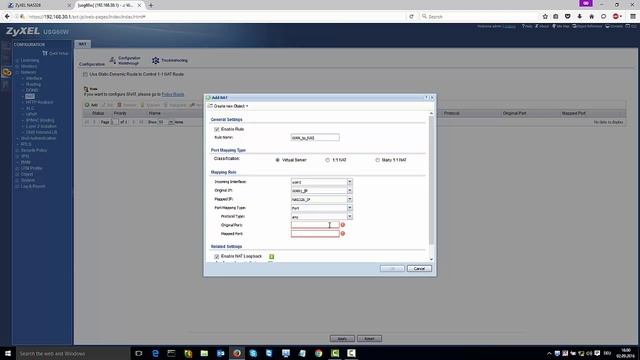Click the error icon beside Mapped Port
The image size is (640, 360).
(x=343, y=233)
